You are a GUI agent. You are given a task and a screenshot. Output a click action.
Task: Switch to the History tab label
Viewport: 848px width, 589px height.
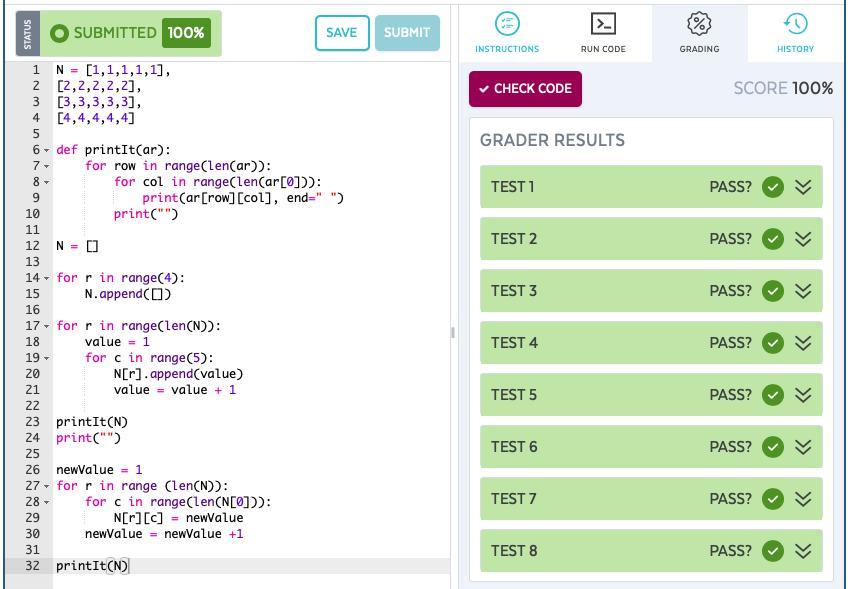coord(795,48)
